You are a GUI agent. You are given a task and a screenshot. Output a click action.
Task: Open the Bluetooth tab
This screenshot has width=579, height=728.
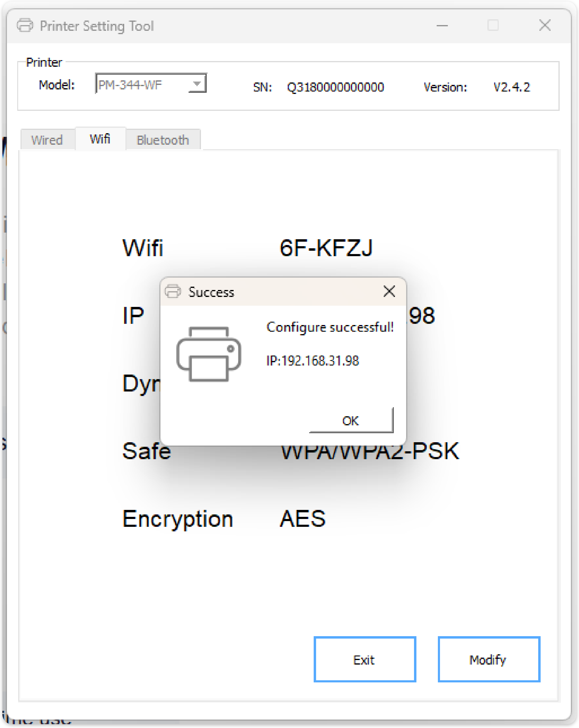click(x=163, y=140)
